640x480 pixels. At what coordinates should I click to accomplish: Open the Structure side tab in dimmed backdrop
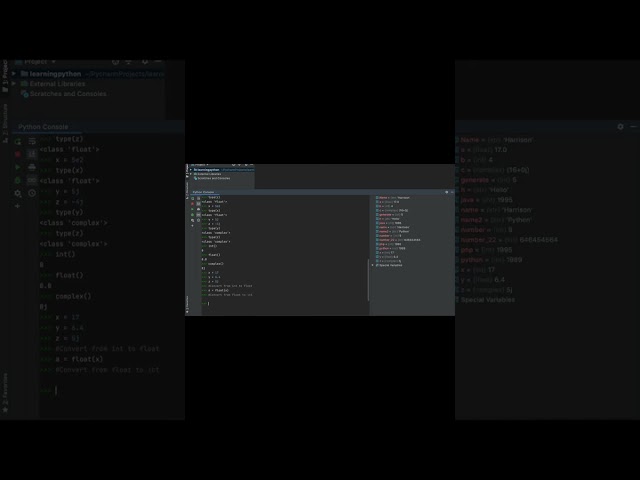5,122
